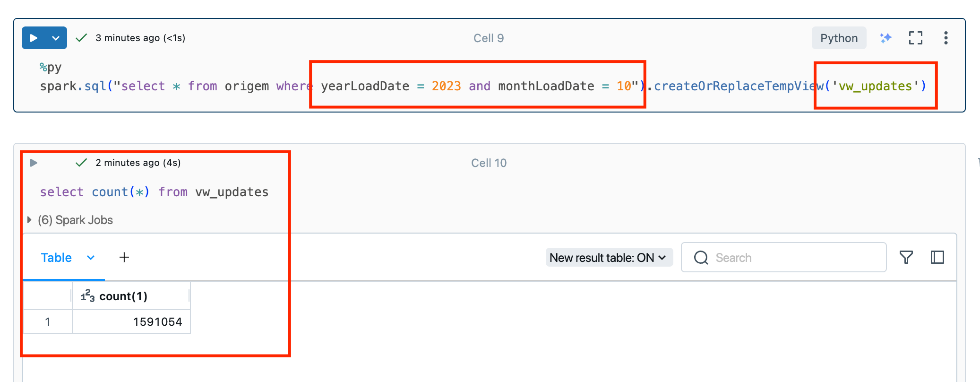Open run options dropdown beside play button
This screenshot has width=980, height=382.
click(56, 38)
